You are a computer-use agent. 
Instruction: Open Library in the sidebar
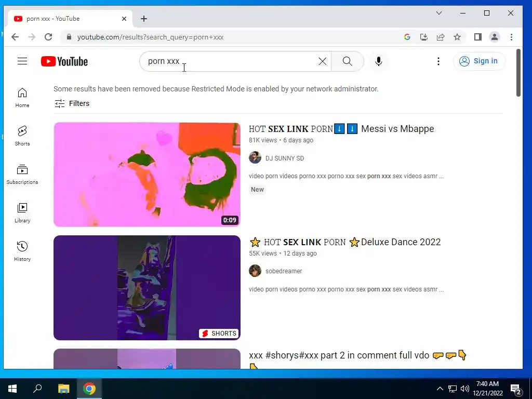point(22,212)
